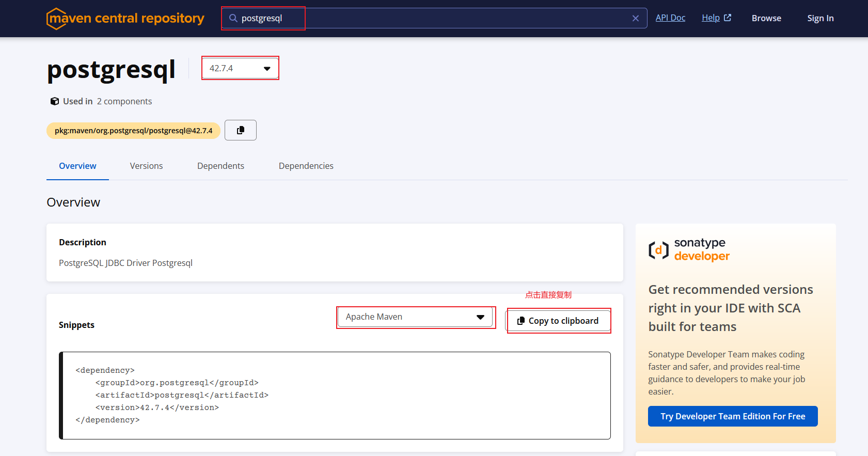Screen dimensions: 868x456
Task: Switch to the Versions tab
Action: (146, 166)
